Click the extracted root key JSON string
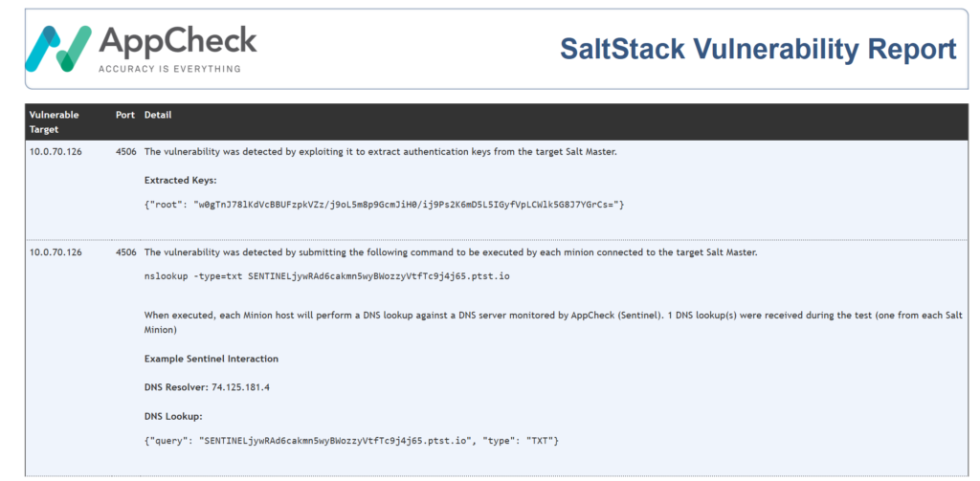Image resolution: width=980 pixels, height=481 pixels. click(384, 205)
